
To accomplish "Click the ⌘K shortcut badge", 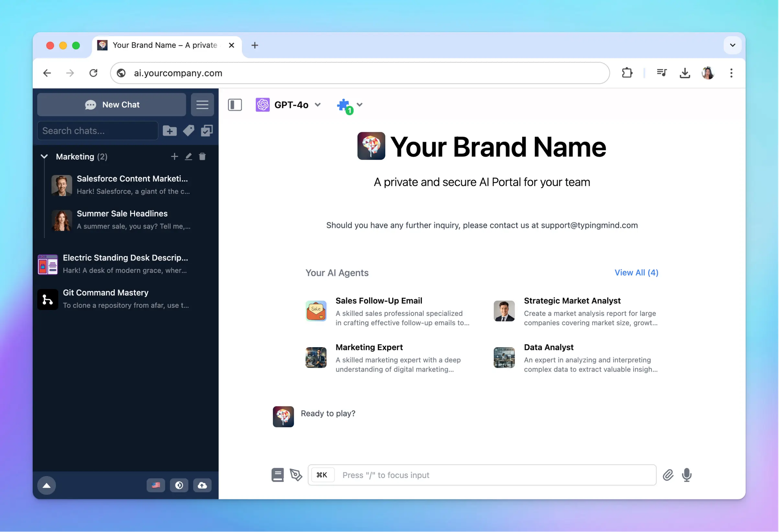I will click(322, 475).
